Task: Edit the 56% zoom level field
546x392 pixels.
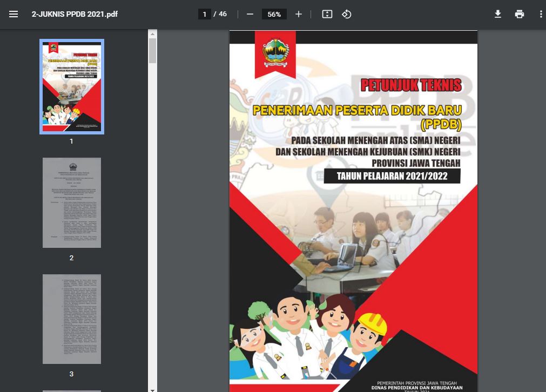Action: coord(274,14)
